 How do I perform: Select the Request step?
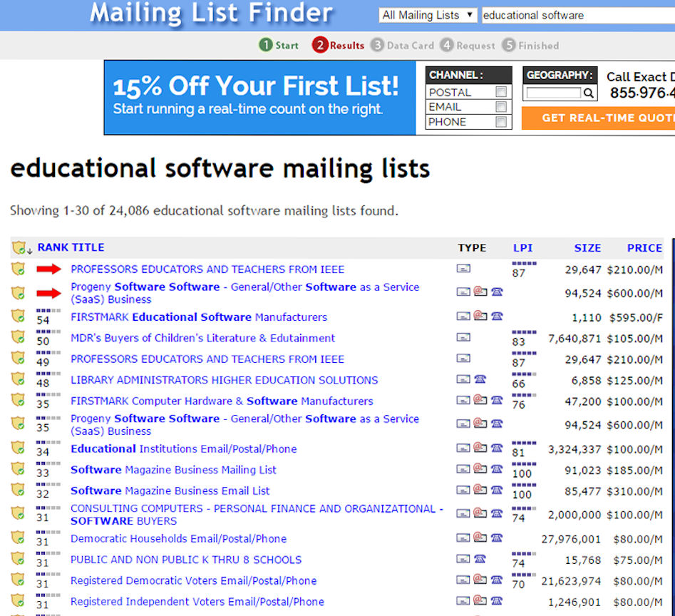pyautogui.click(x=468, y=45)
